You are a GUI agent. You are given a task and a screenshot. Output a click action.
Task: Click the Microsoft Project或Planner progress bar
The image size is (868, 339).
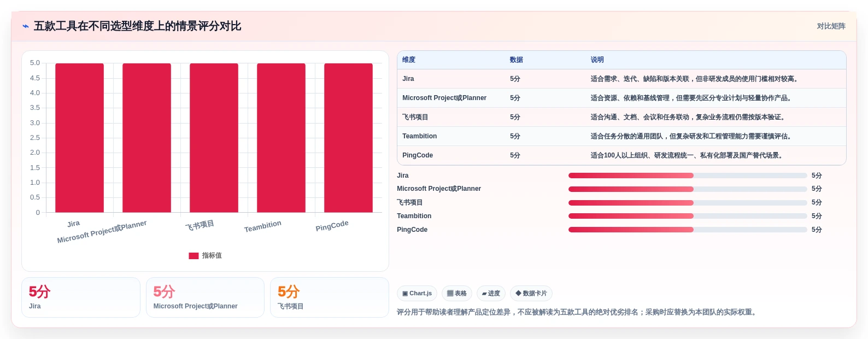point(688,189)
